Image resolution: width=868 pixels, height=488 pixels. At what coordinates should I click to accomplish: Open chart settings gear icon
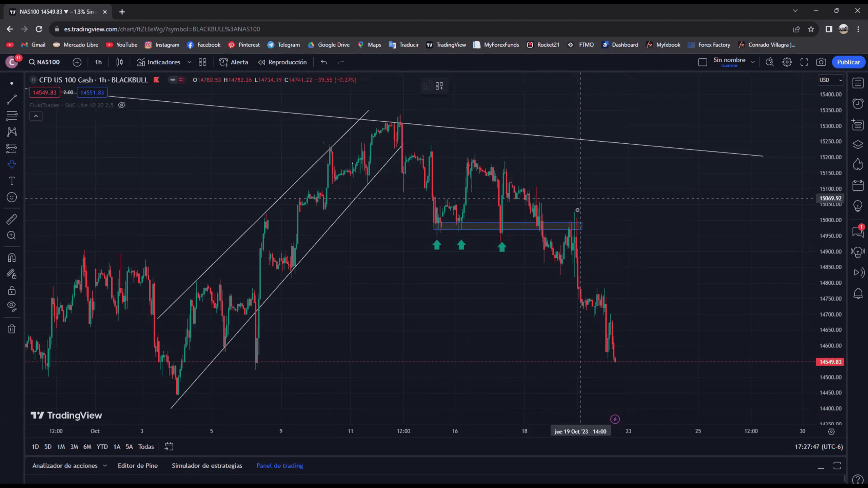tap(787, 62)
